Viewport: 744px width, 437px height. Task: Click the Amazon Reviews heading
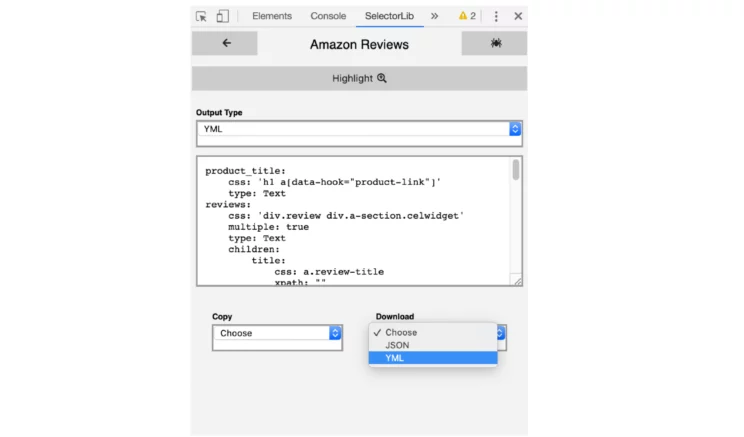tap(359, 45)
